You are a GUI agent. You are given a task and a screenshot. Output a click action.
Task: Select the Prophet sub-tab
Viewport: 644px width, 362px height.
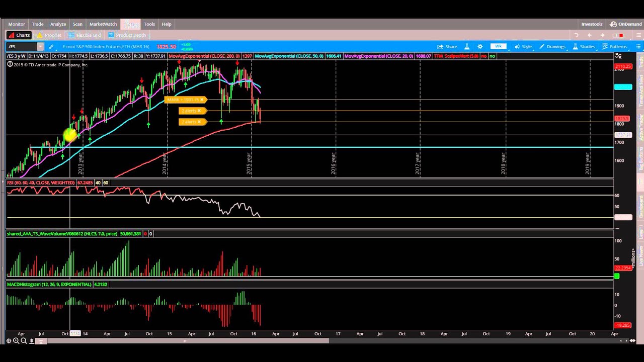tap(49, 35)
